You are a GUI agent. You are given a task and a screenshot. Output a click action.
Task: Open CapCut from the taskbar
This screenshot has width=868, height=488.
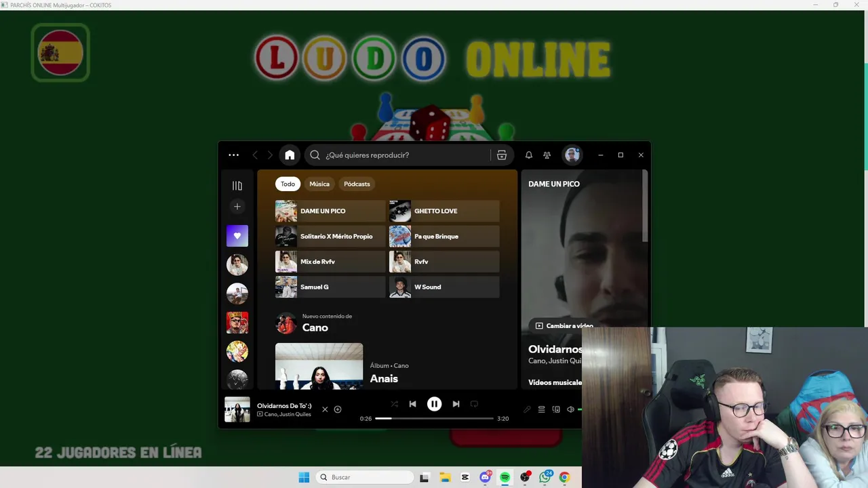point(465,477)
